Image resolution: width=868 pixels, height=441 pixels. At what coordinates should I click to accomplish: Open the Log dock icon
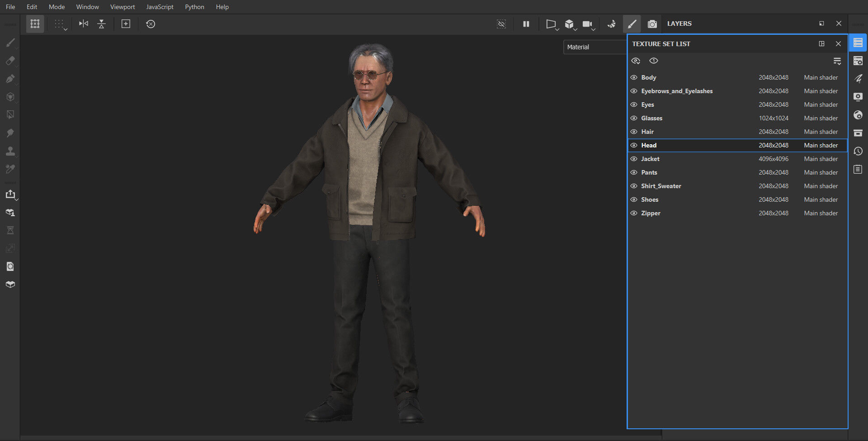pyautogui.click(x=858, y=169)
